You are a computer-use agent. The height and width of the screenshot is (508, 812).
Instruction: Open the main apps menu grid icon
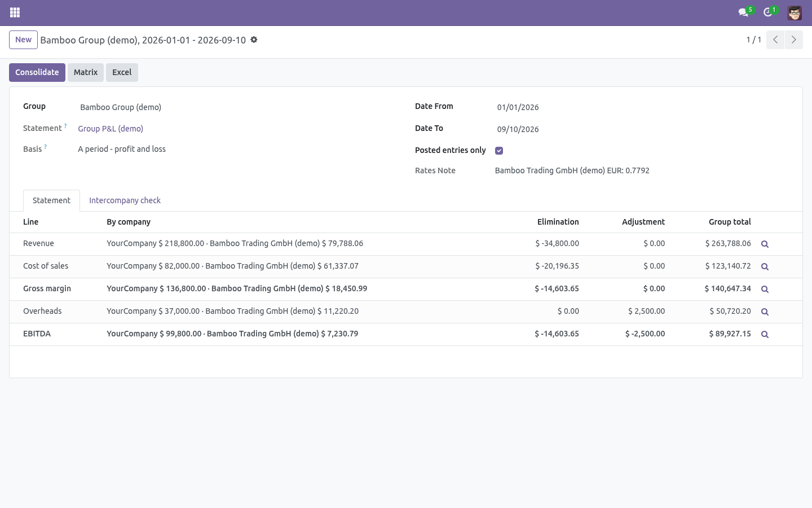coord(15,12)
